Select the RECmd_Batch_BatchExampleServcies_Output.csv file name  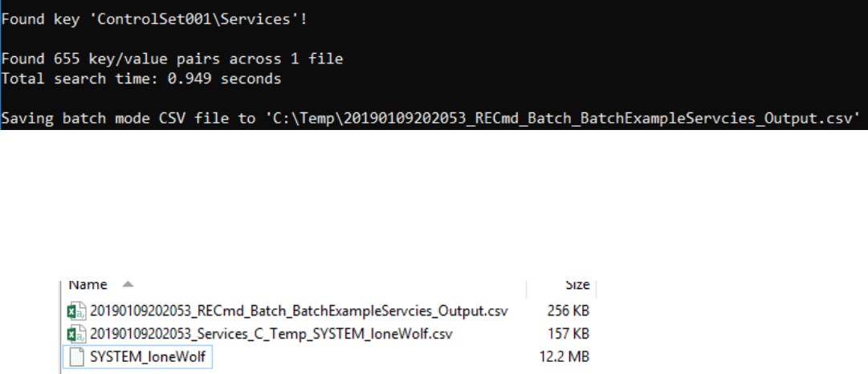click(x=299, y=311)
